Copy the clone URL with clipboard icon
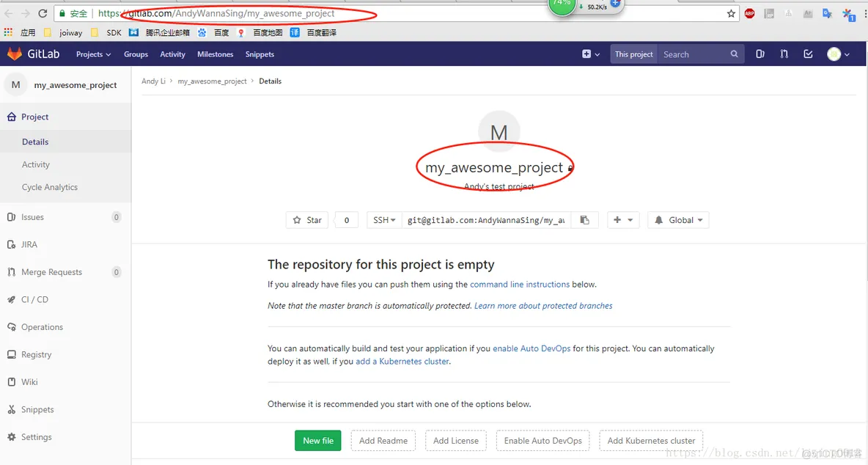Viewport: 868px width, 465px height. pyautogui.click(x=584, y=220)
